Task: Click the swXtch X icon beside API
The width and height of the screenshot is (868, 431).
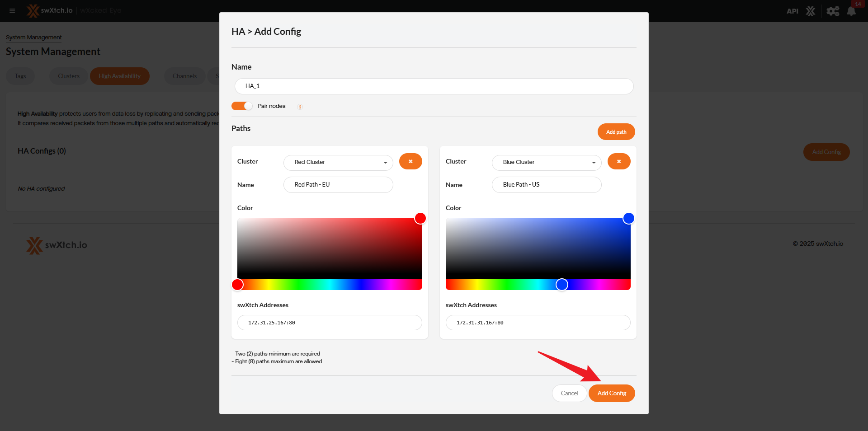Action: pos(811,11)
